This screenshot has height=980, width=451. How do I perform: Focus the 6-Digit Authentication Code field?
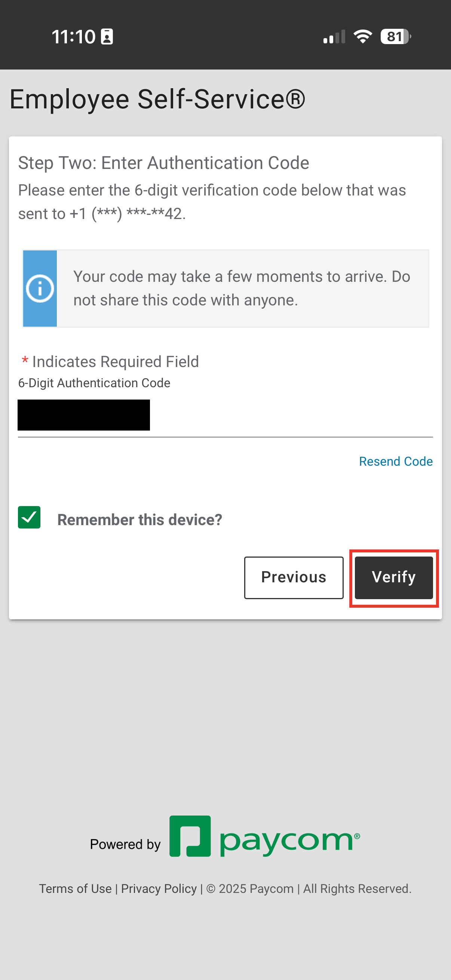(224, 416)
